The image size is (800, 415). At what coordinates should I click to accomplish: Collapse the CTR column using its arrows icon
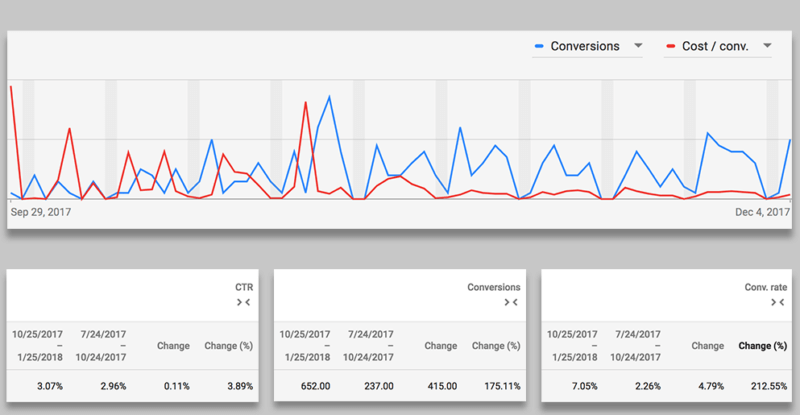click(x=246, y=301)
